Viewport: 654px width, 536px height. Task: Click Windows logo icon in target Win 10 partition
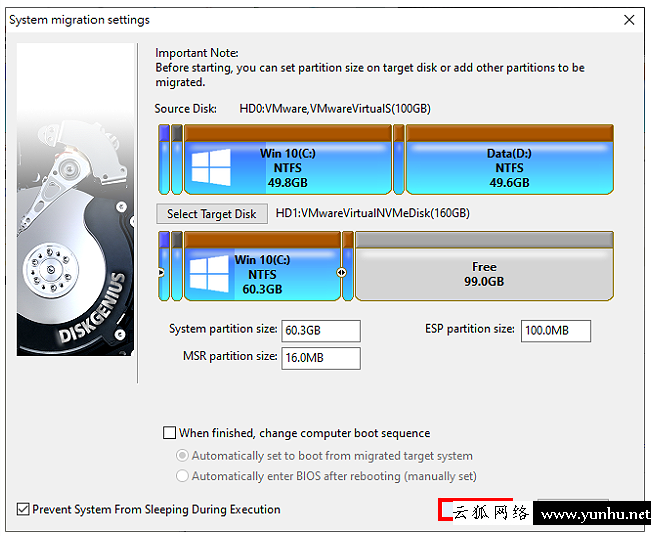coord(209,274)
